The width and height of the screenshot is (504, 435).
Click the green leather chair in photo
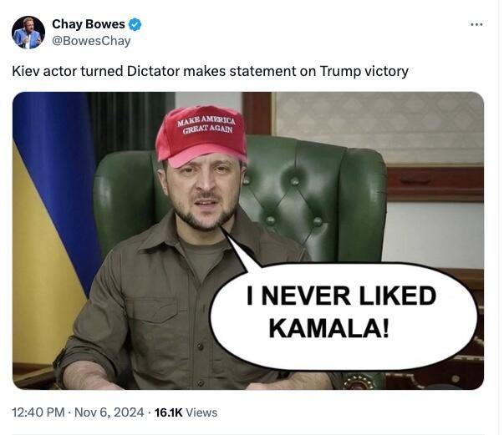point(315,199)
